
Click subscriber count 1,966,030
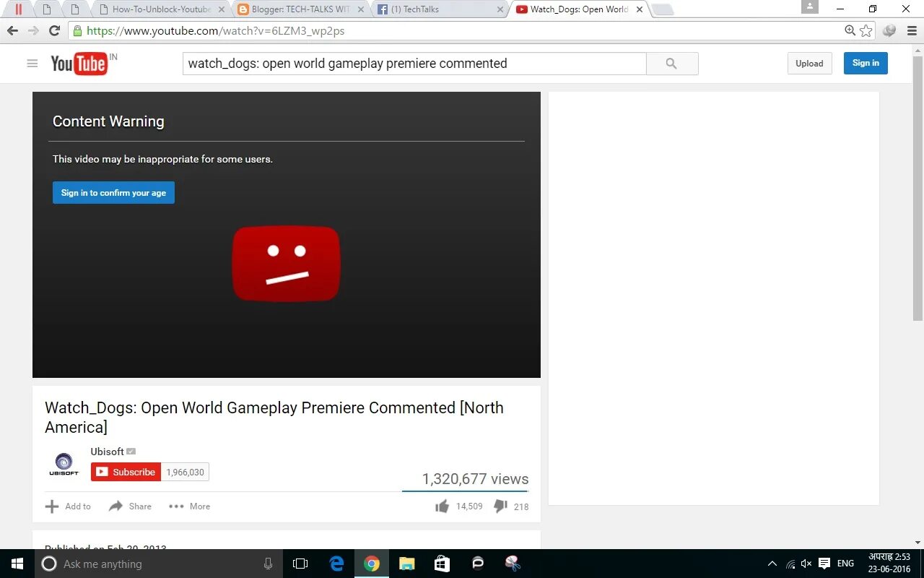pos(185,472)
